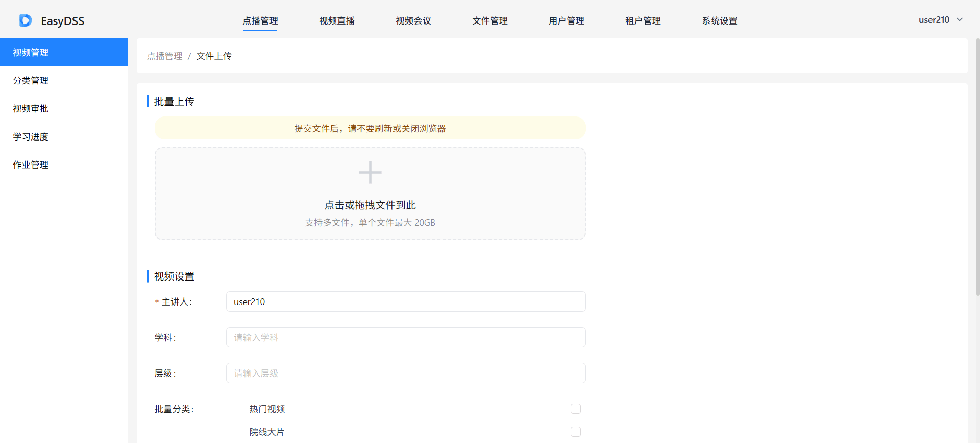Select 作业管理 sidebar item
The image size is (980, 444).
(x=64, y=165)
